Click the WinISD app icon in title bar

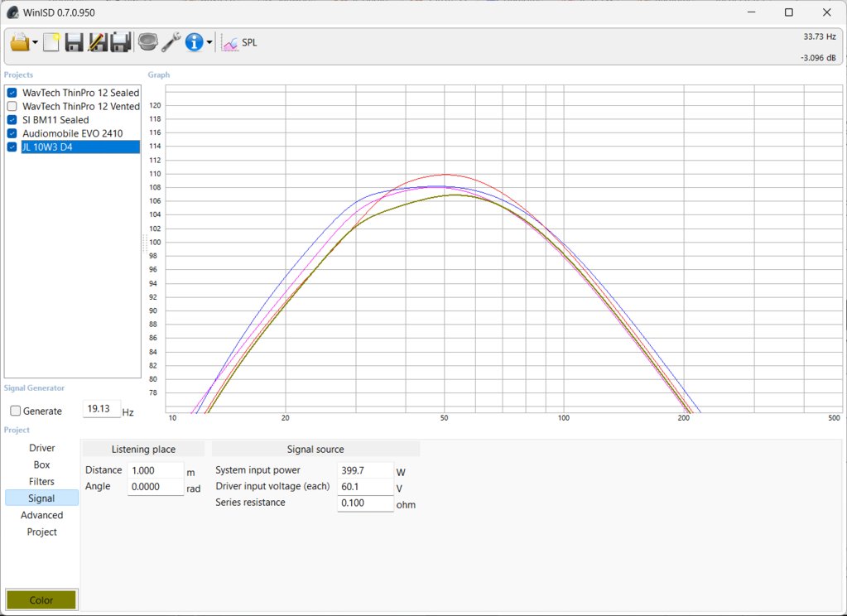tap(12, 12)
